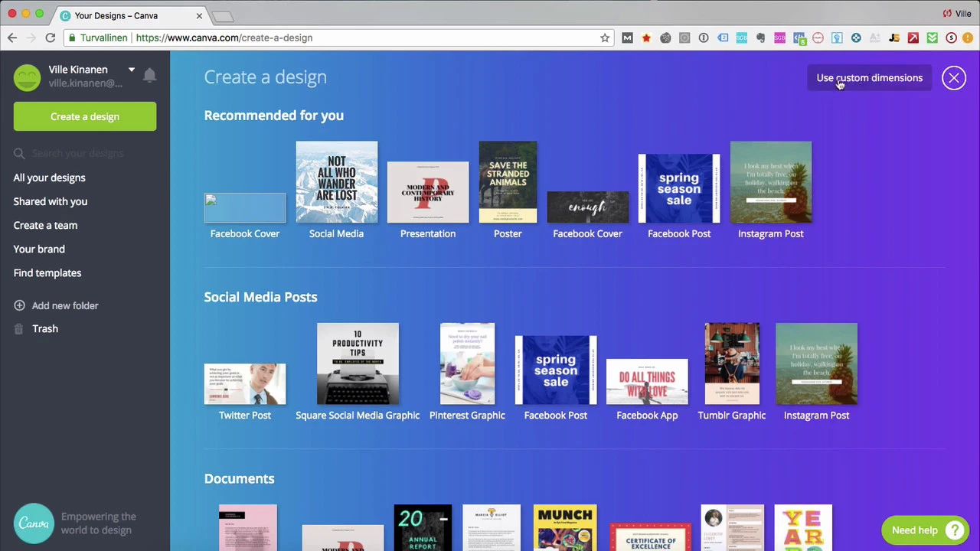Choose the Presentation template thumbnail
Screen dimensions: 980x551
[428, 192]
